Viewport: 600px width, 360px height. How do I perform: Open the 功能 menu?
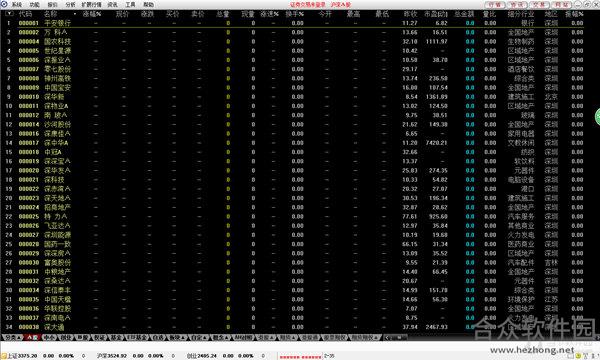[x=34, y=5]
